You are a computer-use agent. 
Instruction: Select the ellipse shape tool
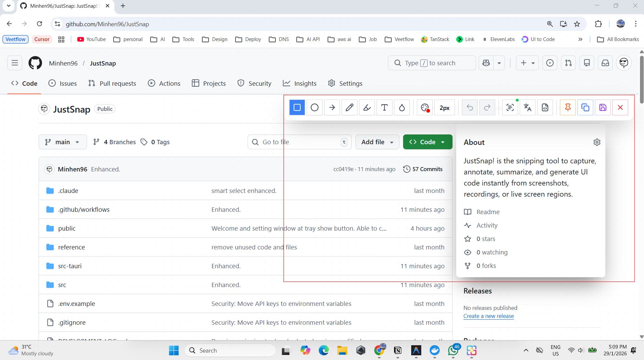[x=314, y=108]
